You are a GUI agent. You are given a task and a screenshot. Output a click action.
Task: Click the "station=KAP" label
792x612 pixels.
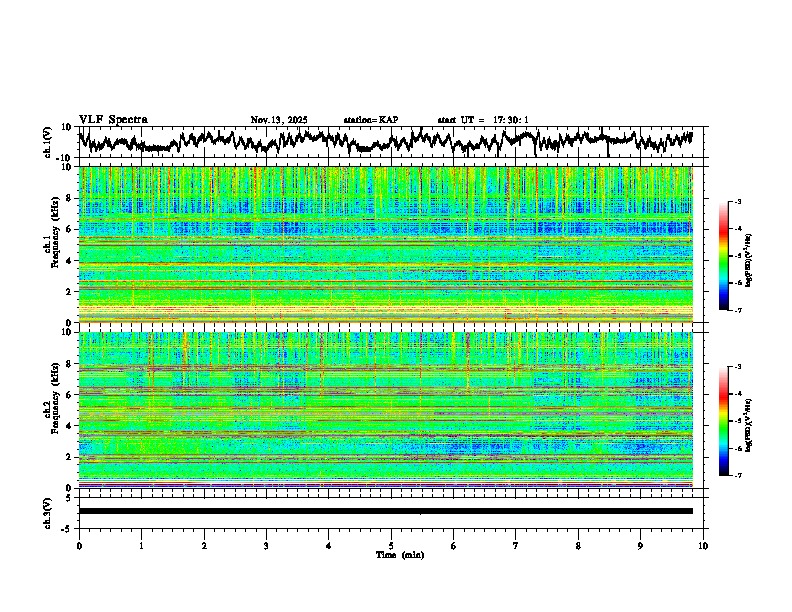pos(371,120)
